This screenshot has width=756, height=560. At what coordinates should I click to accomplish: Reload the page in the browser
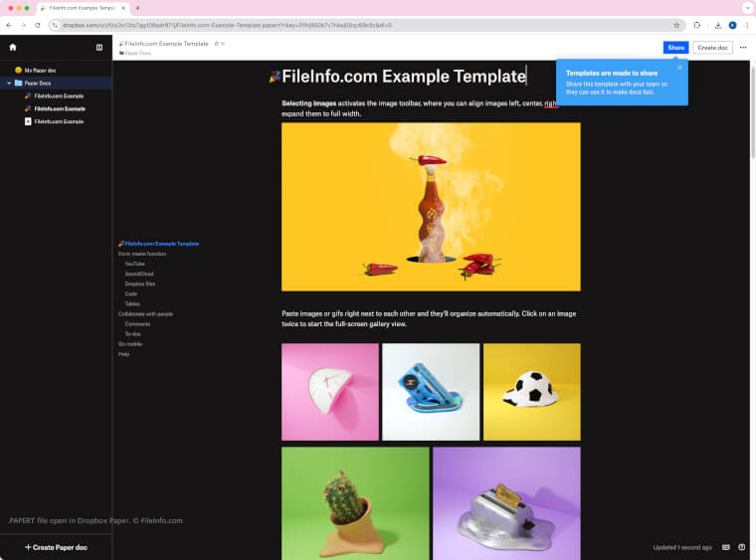point(38,25)
